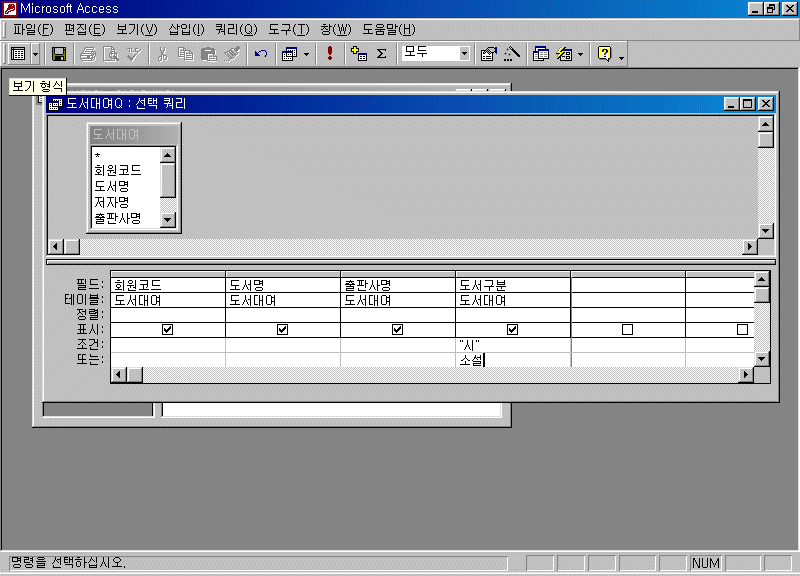Click the Build wand icon

pyautogui.click(x=512, y=54)
